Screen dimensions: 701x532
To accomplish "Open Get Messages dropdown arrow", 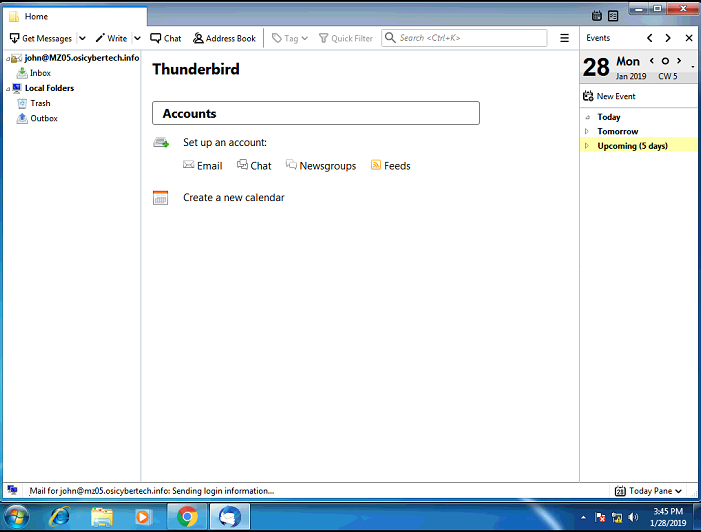I will pos(82,38).
